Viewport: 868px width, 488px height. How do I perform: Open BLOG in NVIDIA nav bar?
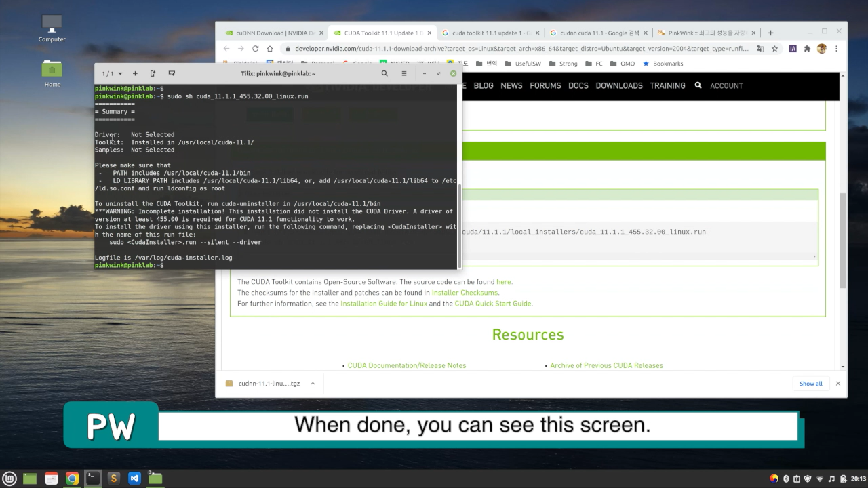click(484, 85)
